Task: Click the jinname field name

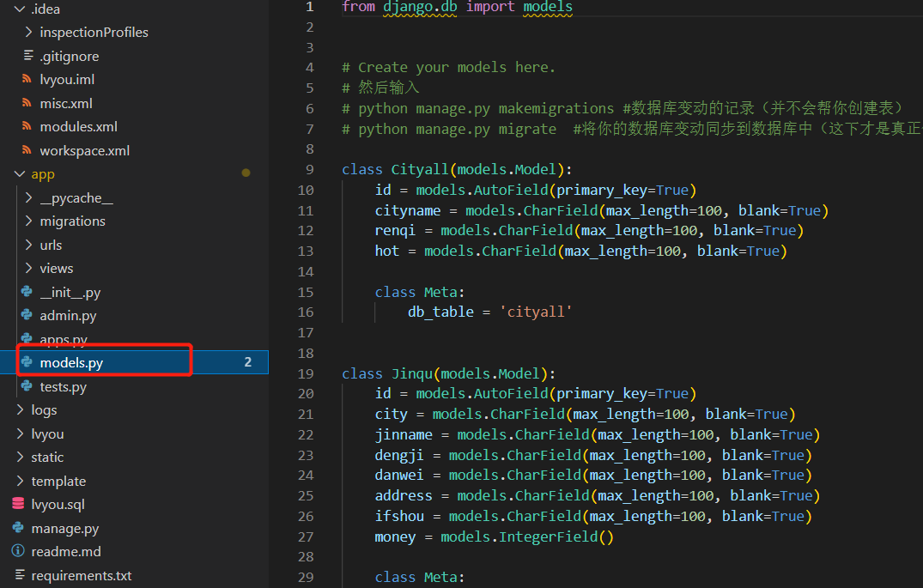Action: (x=404, y=435)
